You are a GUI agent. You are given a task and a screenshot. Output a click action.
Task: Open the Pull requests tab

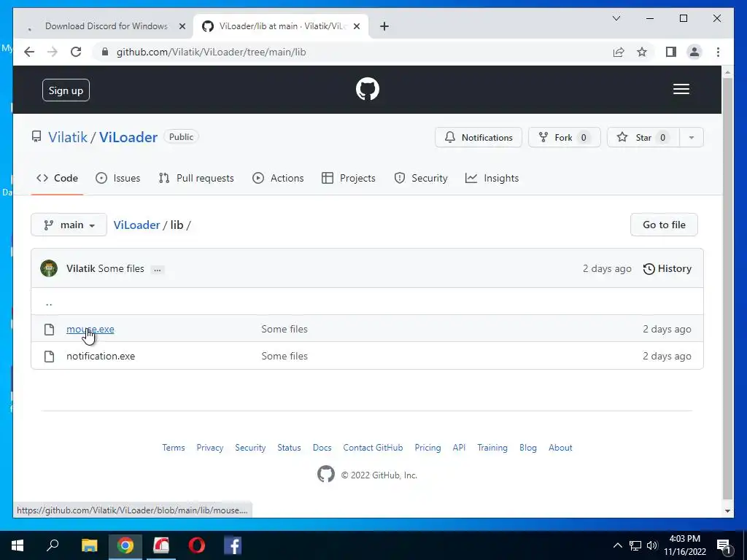click(x=196, y=178)
